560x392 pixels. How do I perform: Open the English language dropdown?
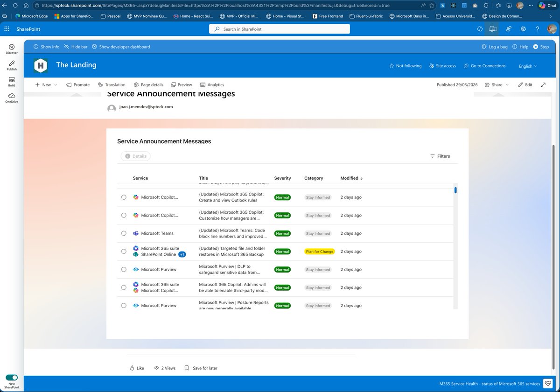(x=527, y=66)
